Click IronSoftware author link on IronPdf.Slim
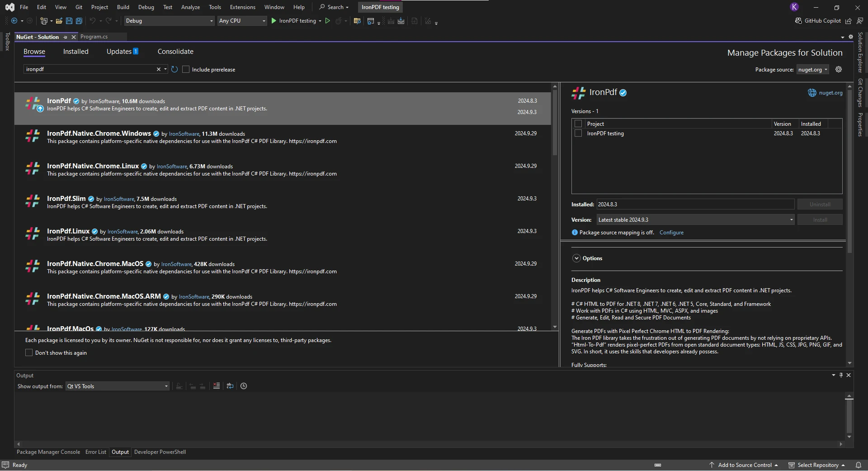 point(119,199)
